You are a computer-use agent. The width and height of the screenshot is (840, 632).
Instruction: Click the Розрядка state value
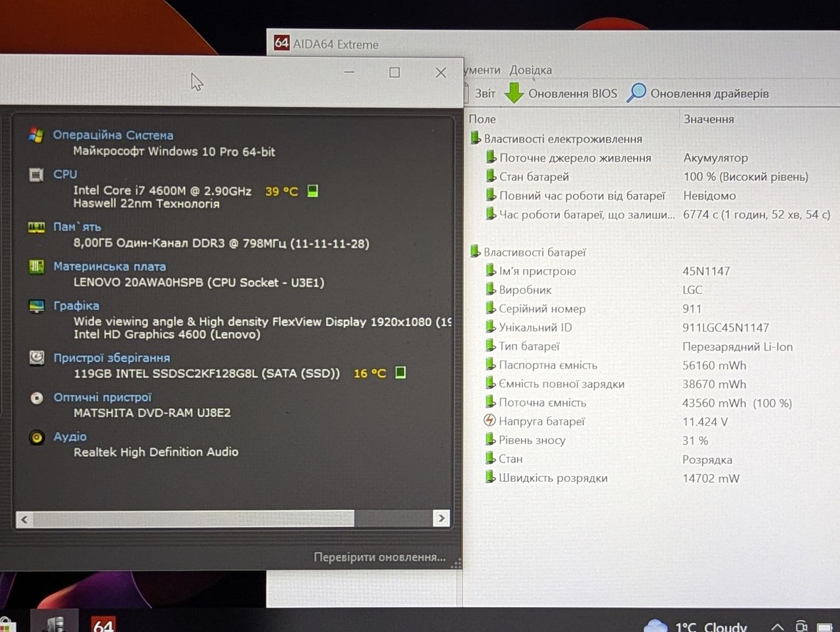[x=707, y=459]
